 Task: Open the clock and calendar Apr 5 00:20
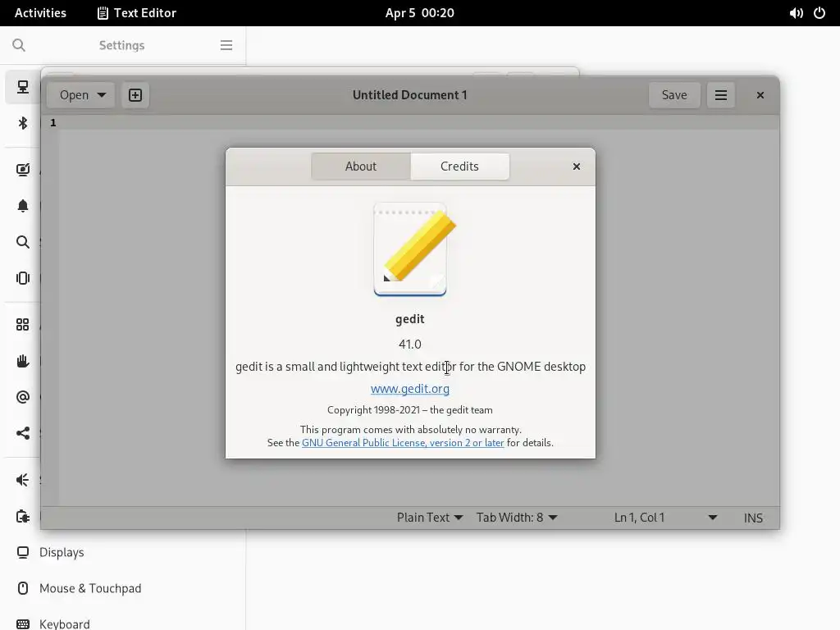click(419, 13)
